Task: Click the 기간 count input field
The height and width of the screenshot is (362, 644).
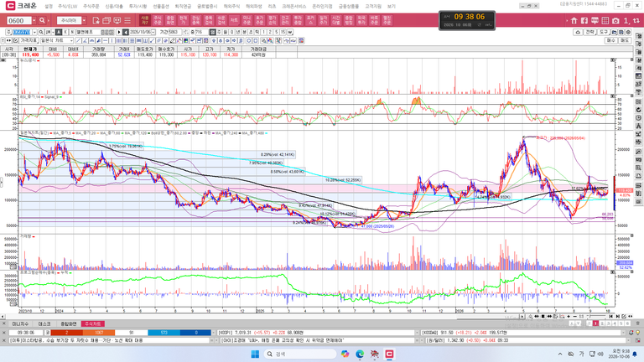Action: [x=175, y=32]
